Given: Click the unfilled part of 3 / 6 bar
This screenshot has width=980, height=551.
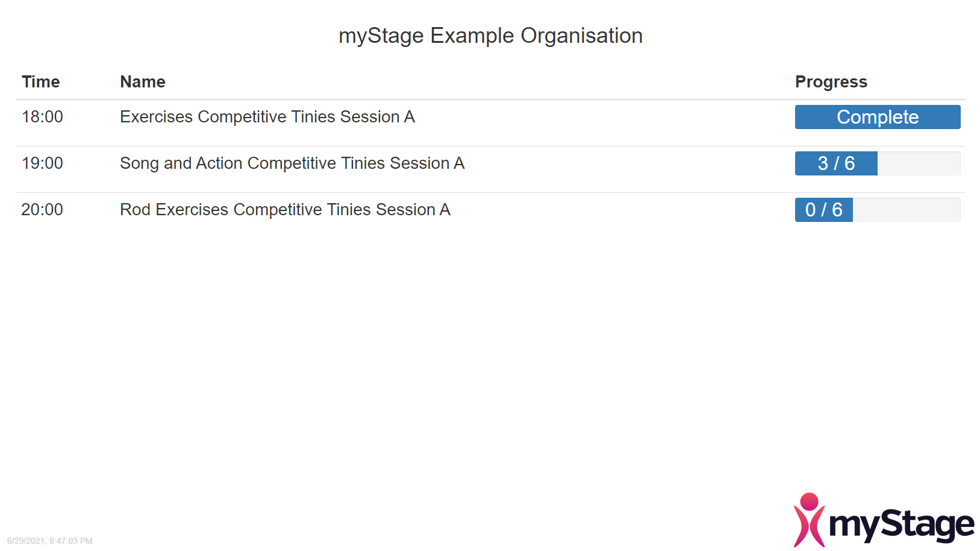Looking at the screenshot, I should coord(919,163).
